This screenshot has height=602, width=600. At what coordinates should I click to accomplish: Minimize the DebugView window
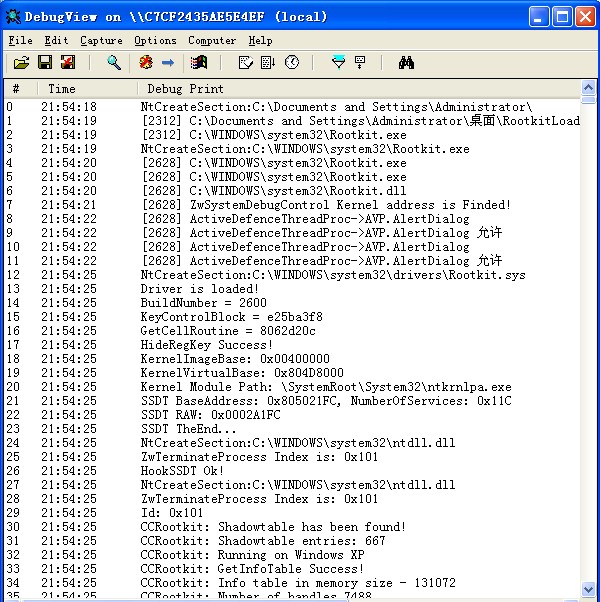(538, 17)
